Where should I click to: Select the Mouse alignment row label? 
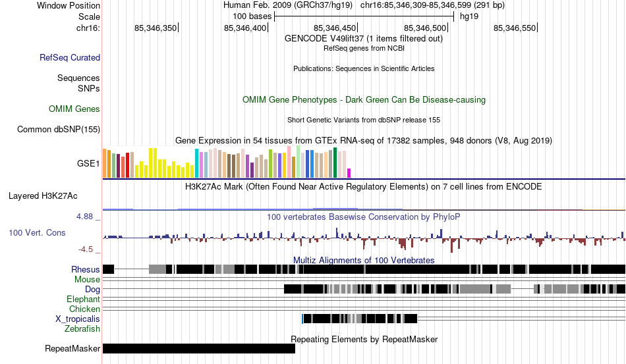pyautogui.click(x=87, y=280)
